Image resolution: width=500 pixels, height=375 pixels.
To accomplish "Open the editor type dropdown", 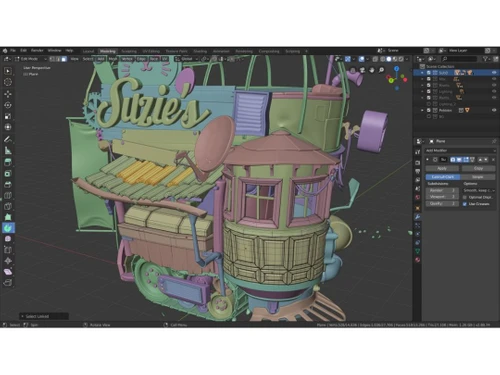I will click(7, 59).
